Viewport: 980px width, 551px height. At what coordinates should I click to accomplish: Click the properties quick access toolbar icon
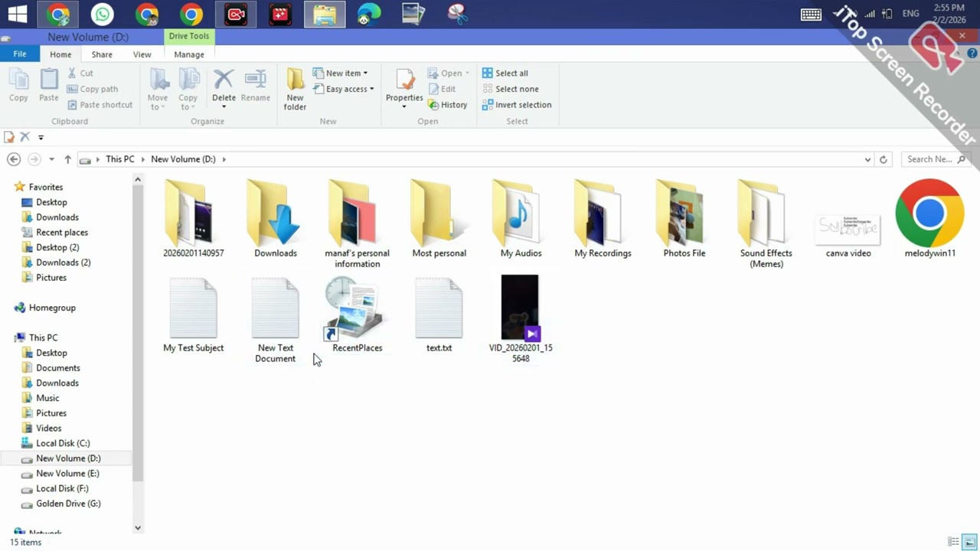click(x=9, y=137)
